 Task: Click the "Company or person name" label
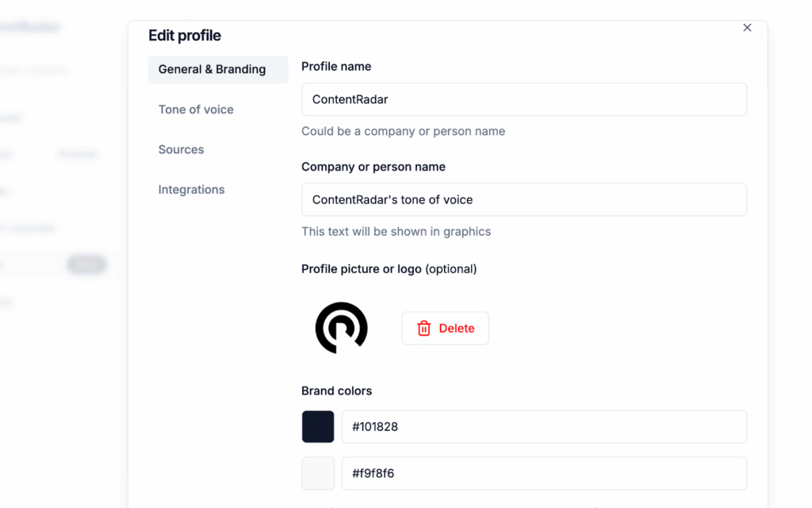(373, 167)
